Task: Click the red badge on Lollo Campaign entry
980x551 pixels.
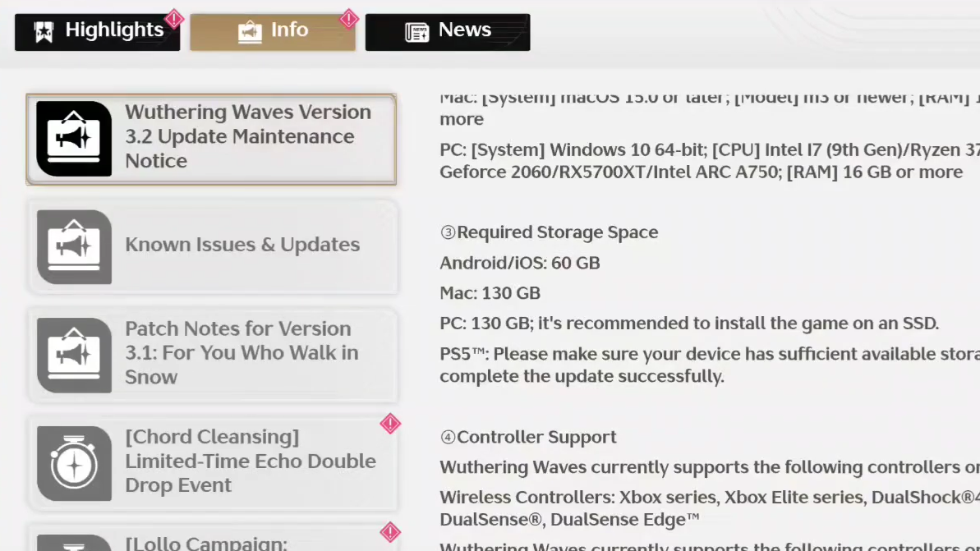Action: 389,531
